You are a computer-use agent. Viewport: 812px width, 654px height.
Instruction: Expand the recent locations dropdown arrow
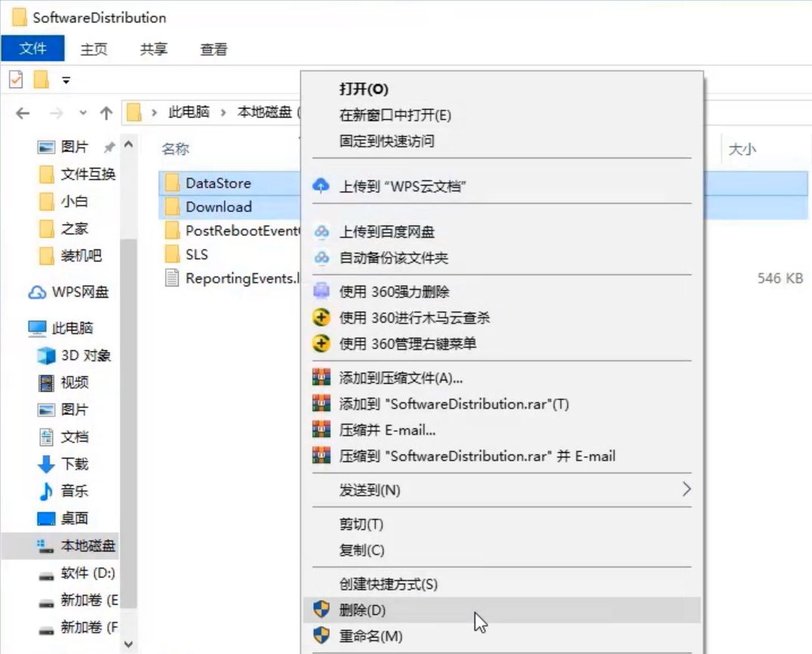click(83, 113)
